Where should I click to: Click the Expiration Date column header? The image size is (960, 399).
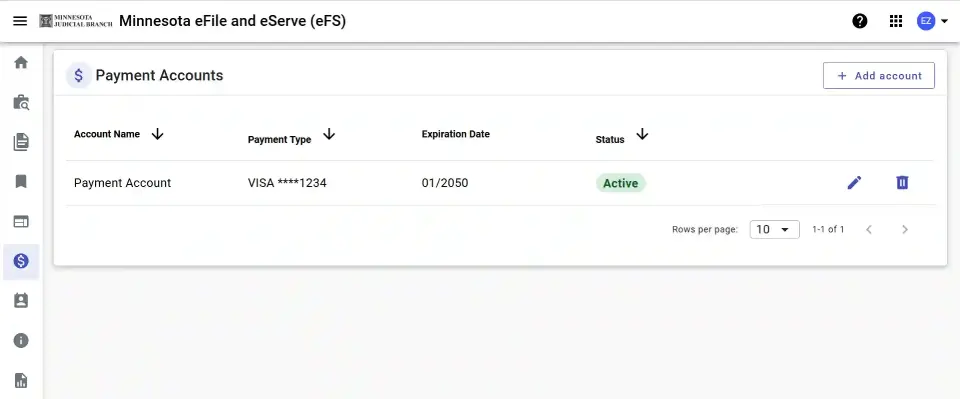tap(456, 134)
